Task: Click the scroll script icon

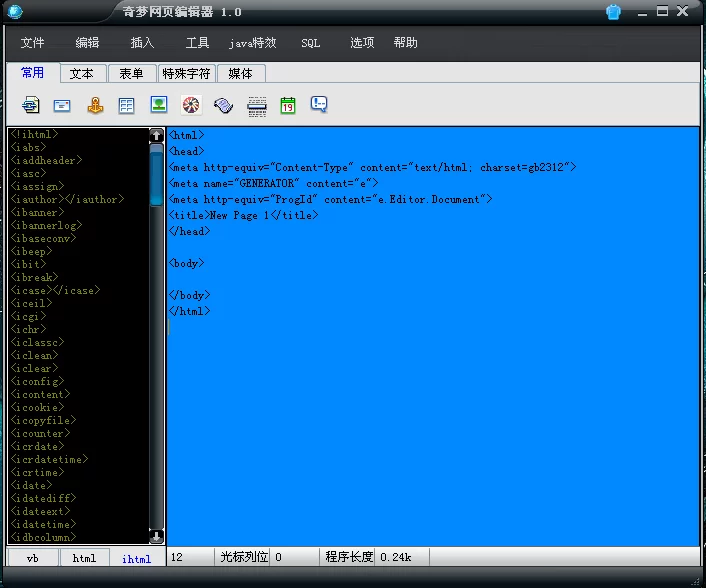Action: tap(223, 105)
